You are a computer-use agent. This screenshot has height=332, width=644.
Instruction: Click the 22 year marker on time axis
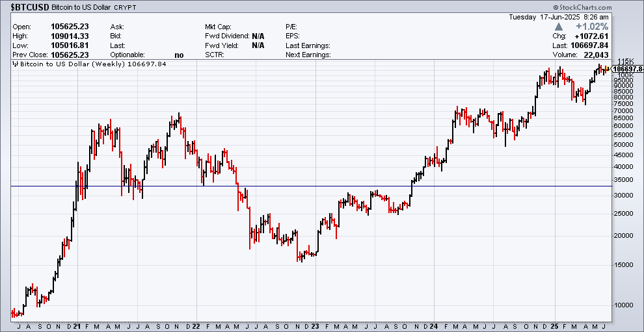point(196,327)
